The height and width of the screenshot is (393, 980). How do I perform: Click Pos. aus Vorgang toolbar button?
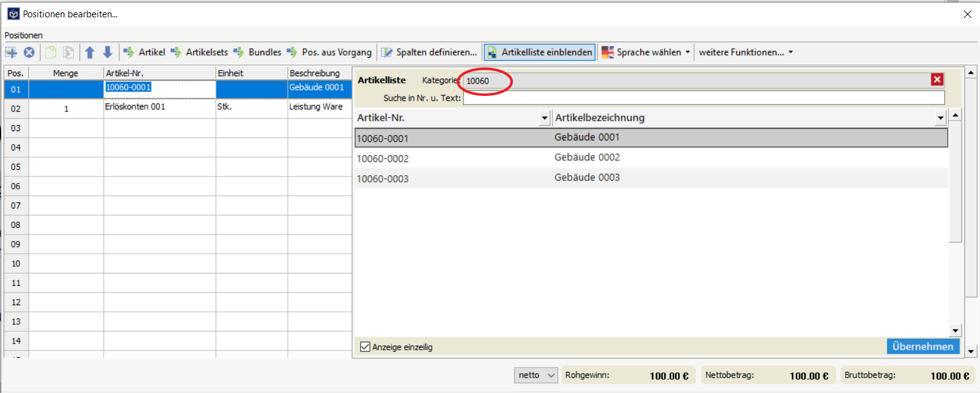(x=329, y=52)
